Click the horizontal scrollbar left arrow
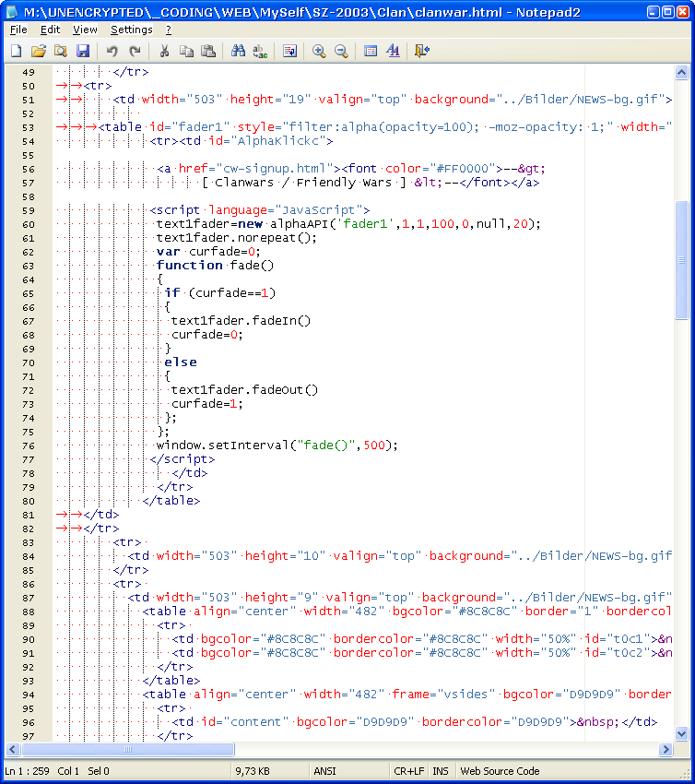 pyautogui.click(x=13, y=749)
